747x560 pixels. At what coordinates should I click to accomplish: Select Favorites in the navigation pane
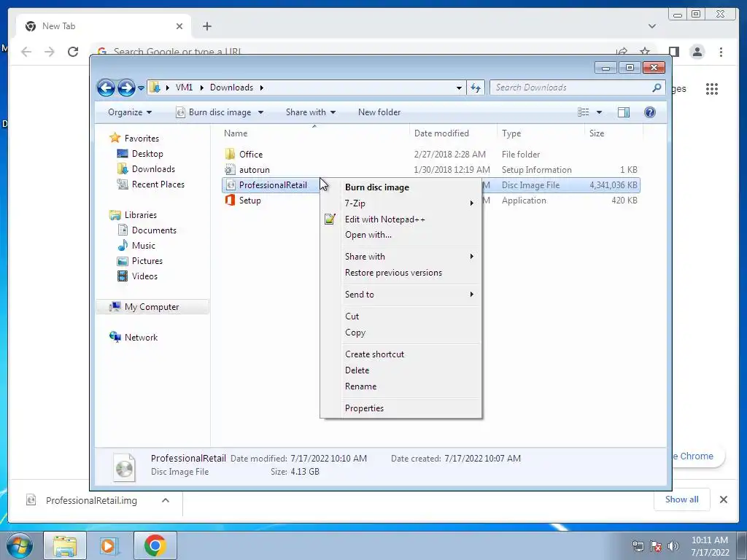click(142, 138)
